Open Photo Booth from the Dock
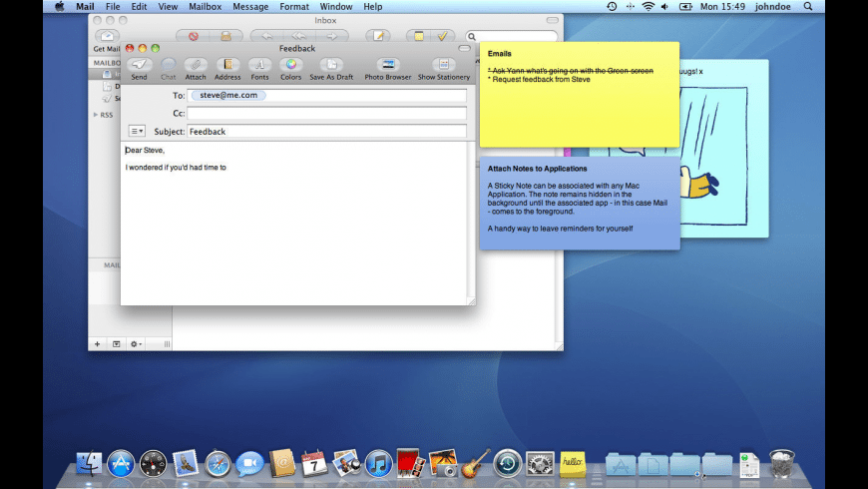The width and height of the screenshot is (868, 489). pos(411,463)
